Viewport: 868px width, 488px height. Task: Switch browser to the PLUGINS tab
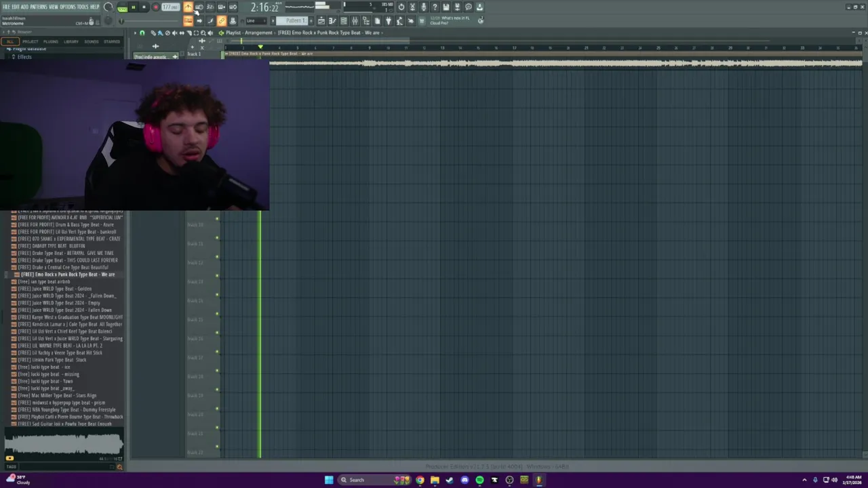(x=51, y=41)
